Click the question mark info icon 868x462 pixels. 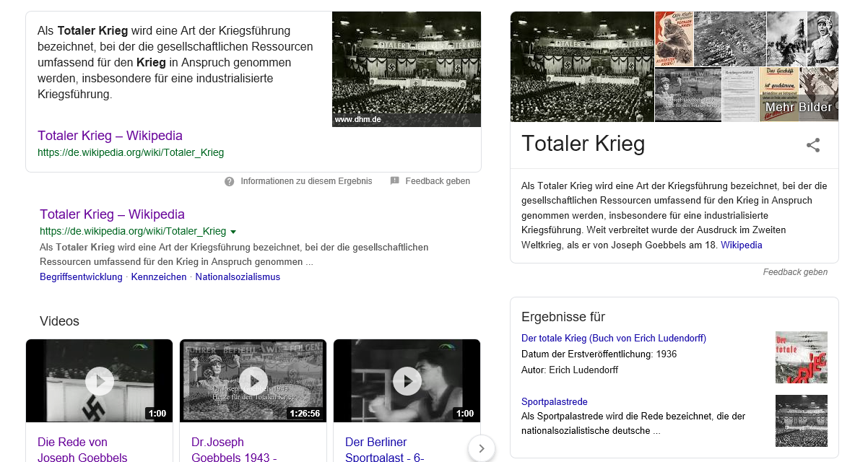pos(230,181)
